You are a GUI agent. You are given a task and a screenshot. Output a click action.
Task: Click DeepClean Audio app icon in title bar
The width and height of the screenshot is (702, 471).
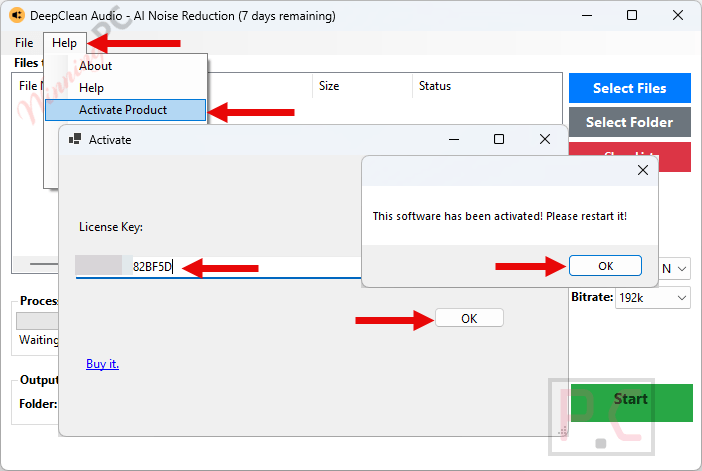point(17,16)
